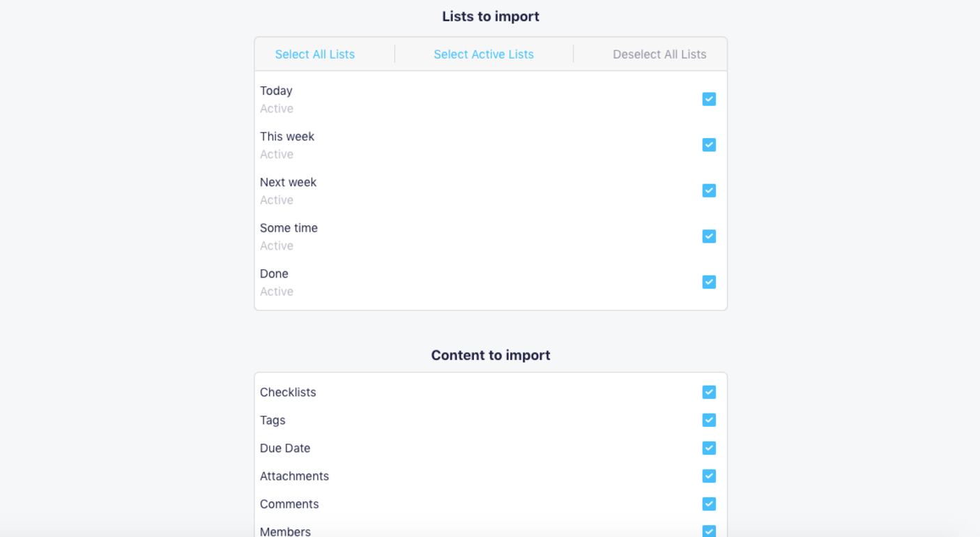
Task: Select the Next week list name
Action: (x=288, y=182)
